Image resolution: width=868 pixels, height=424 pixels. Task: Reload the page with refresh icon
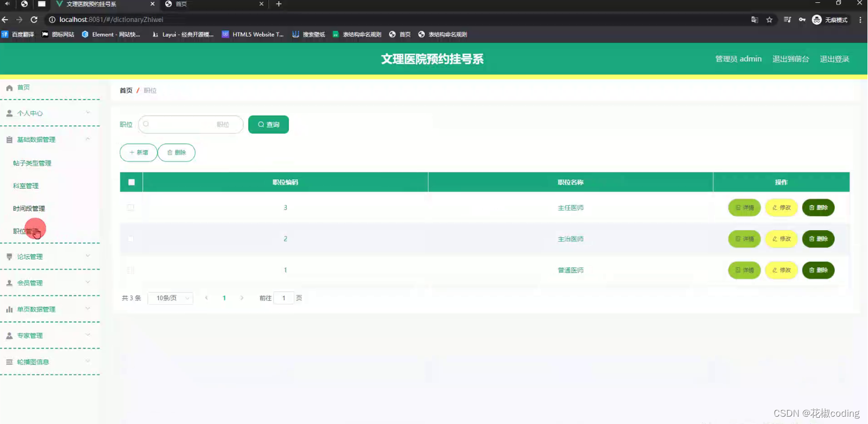[34, 20]
